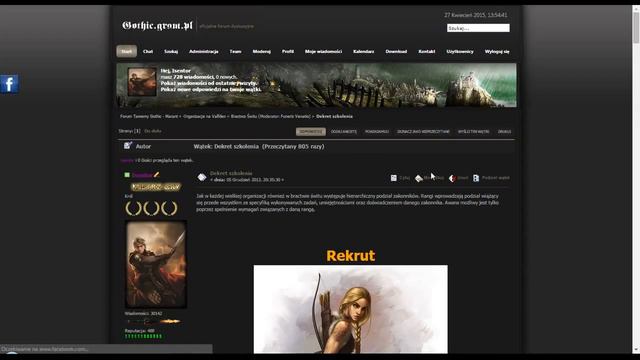Image resolution: width=640 pixels, height=360 pixels.
Task: Open the Administracja menu item
Action: 204,51
